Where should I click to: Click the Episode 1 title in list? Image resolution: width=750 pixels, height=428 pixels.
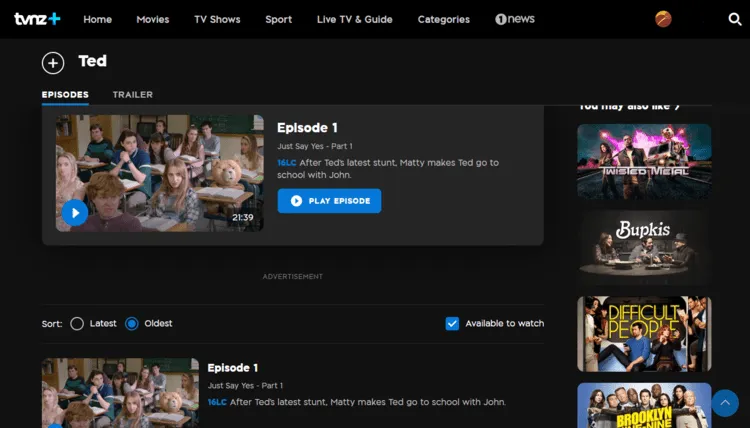(x=233, y=368)
